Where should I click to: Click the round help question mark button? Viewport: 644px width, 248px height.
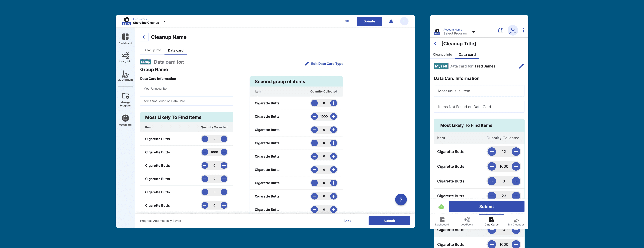point(400,200)
